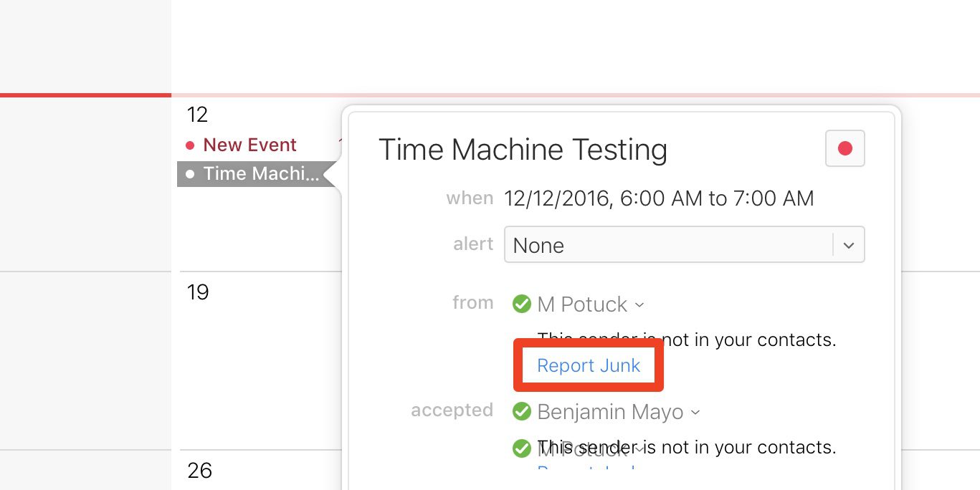
Task: Click the Report Junk link
Action: pyautogui.click(x=589, y=365)
